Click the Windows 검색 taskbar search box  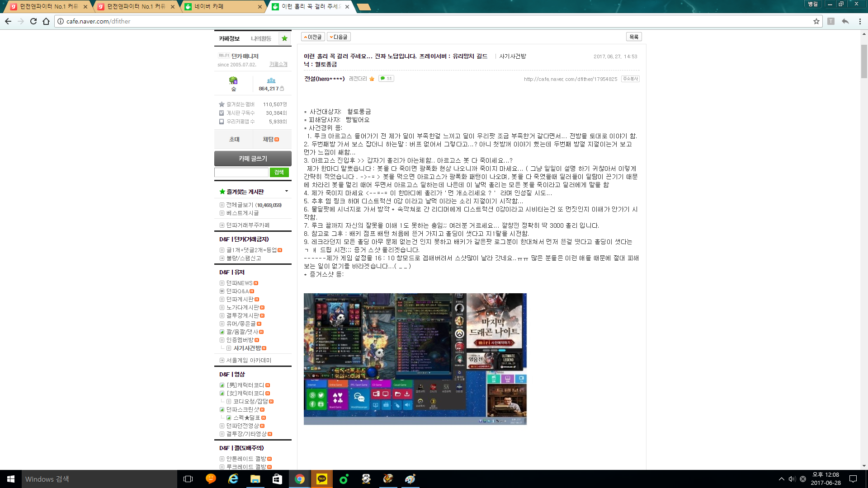pyautogui.click(x=99, y=479)
